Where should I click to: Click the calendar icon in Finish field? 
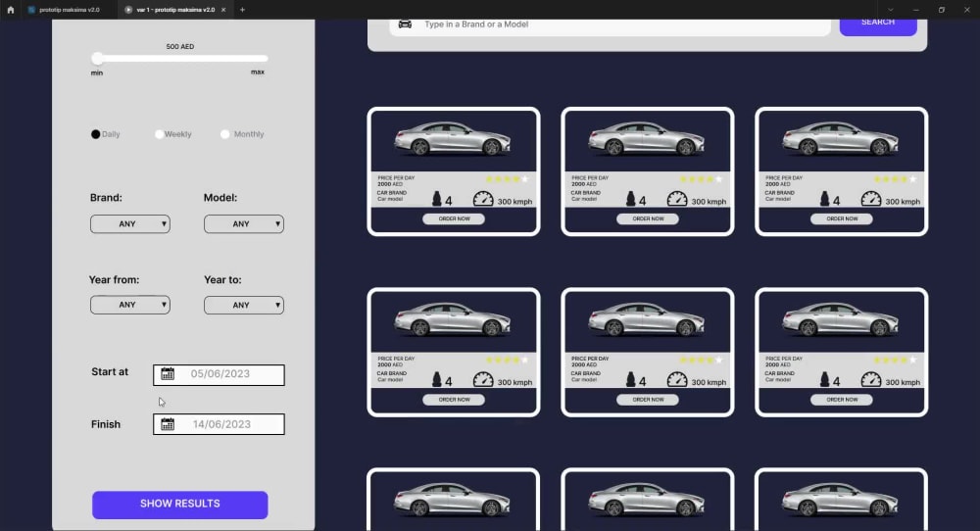click(x=168, y=424)
